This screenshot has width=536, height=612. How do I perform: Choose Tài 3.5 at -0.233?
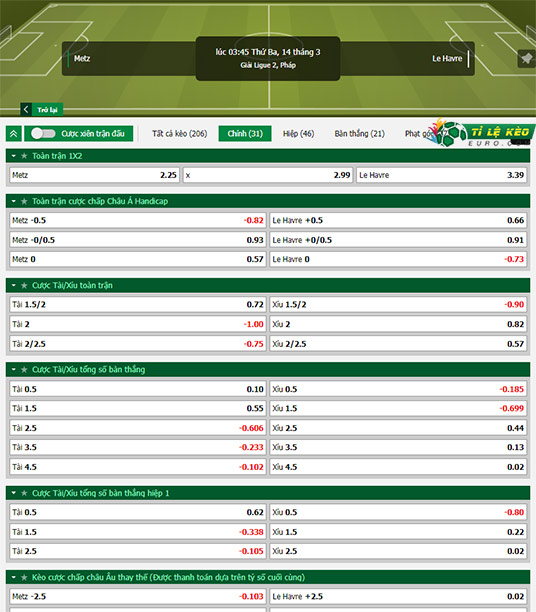tap(138, 447)
